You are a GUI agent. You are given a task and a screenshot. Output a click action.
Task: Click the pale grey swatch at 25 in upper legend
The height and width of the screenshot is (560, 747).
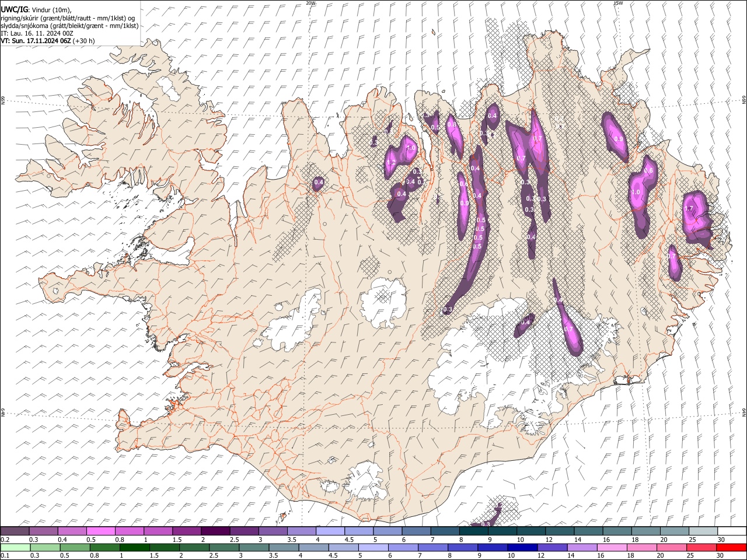pos(703,531)
